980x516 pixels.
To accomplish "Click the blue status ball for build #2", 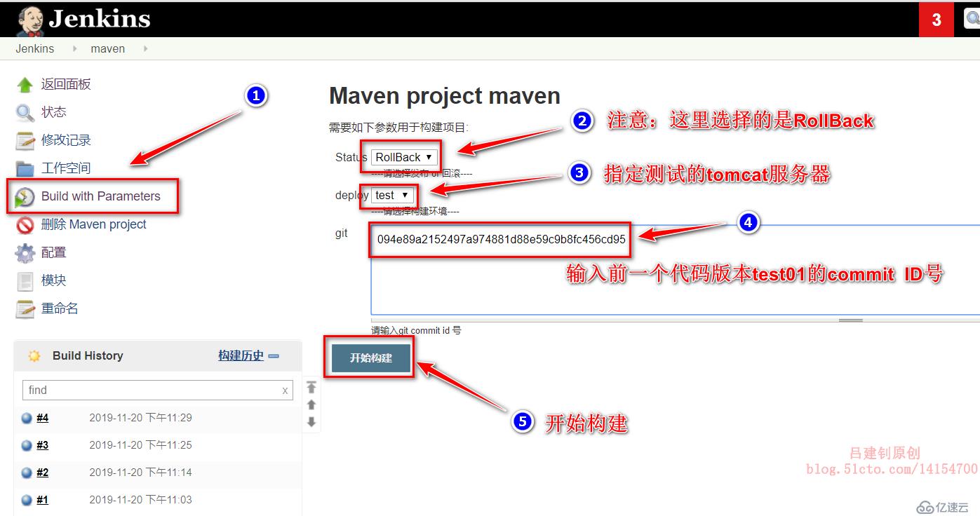I will pos(27,473).
